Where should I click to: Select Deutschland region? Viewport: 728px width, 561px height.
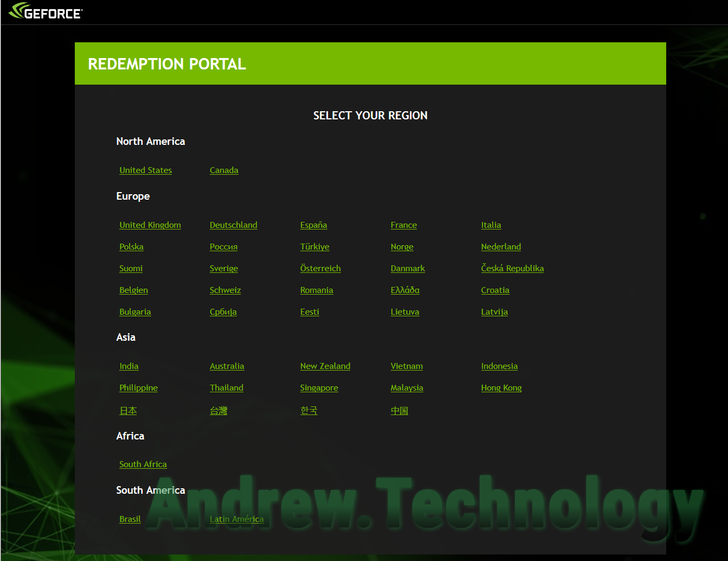pyautogui.click(x=234, y=225)
